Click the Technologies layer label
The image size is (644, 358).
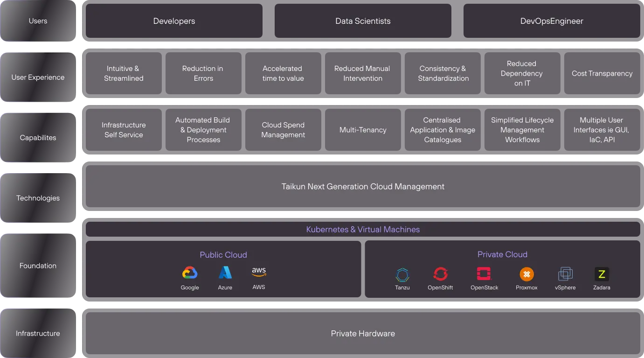38,198
